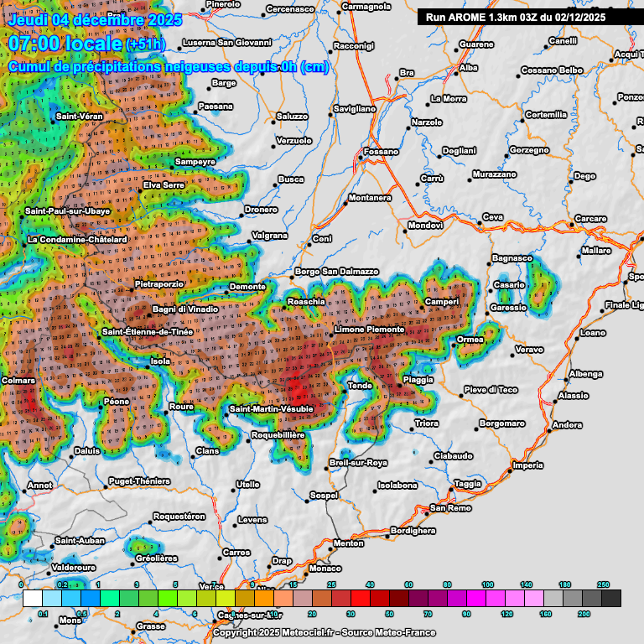Click the Colmars town label
The width and height of the screenshot is (644, 644).
(x=18, y=381)
